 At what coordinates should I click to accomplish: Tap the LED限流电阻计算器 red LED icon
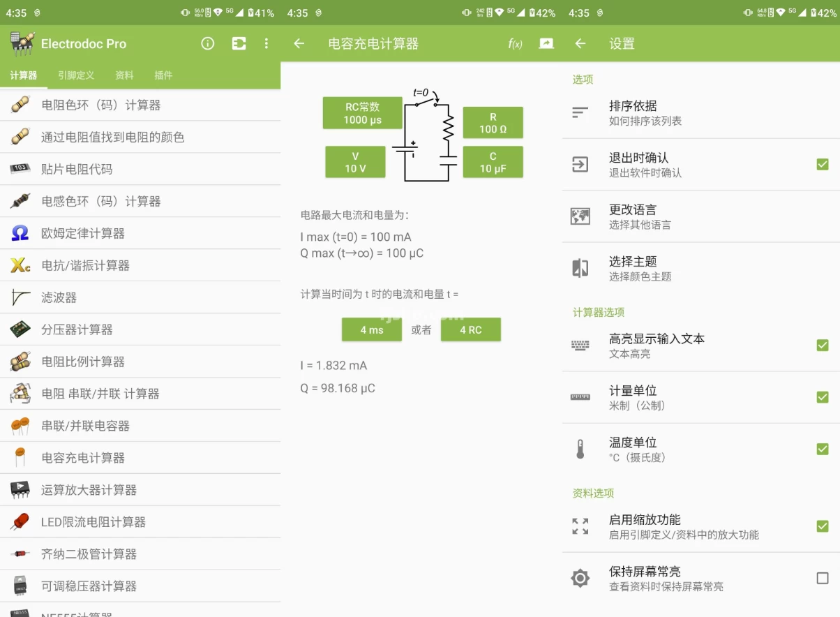pos(20,522)
